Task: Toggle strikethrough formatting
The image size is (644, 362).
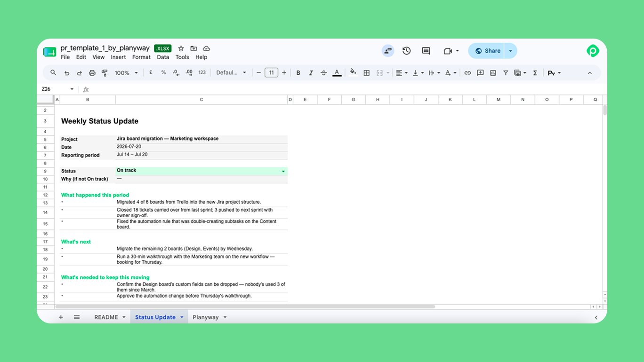Action: pos(323,73)
